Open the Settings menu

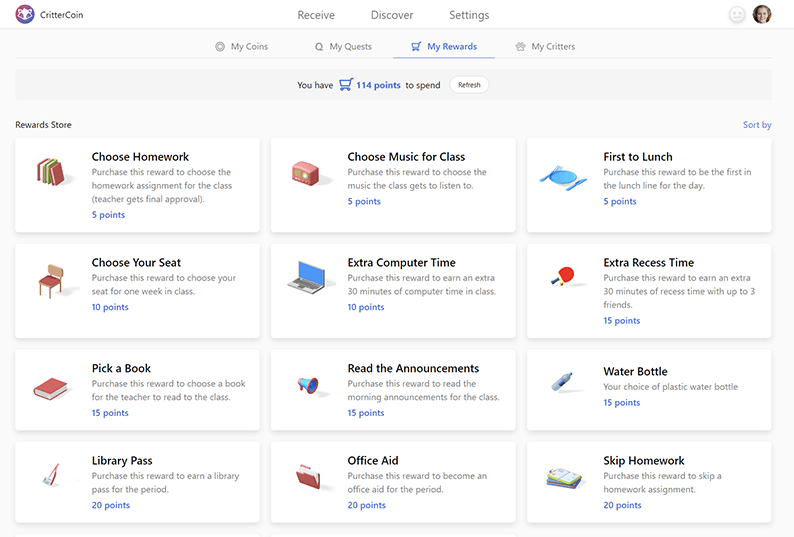click(x=469, y=15)
